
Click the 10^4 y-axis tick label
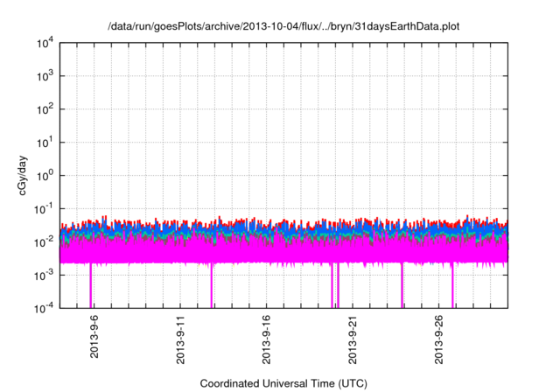click(x=45, y=44)
